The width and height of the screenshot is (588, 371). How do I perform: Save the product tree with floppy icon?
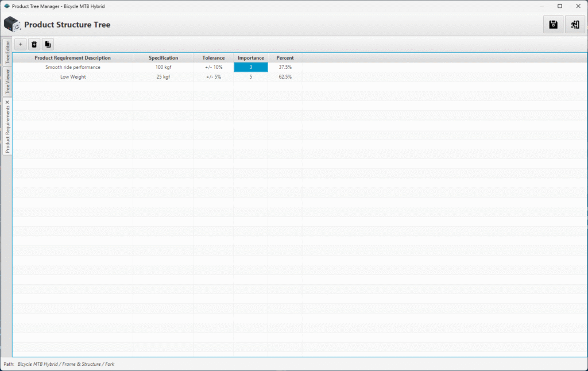(x=553, y=24)
